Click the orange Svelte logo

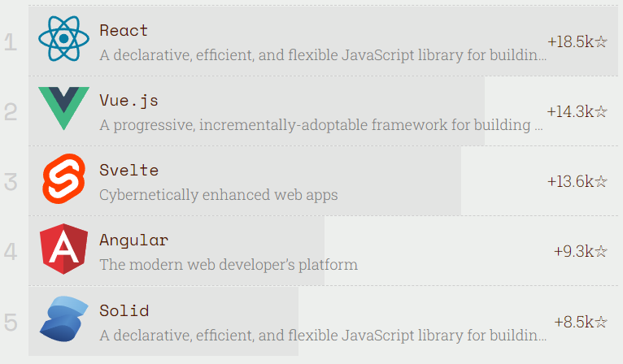coord(63,179)
